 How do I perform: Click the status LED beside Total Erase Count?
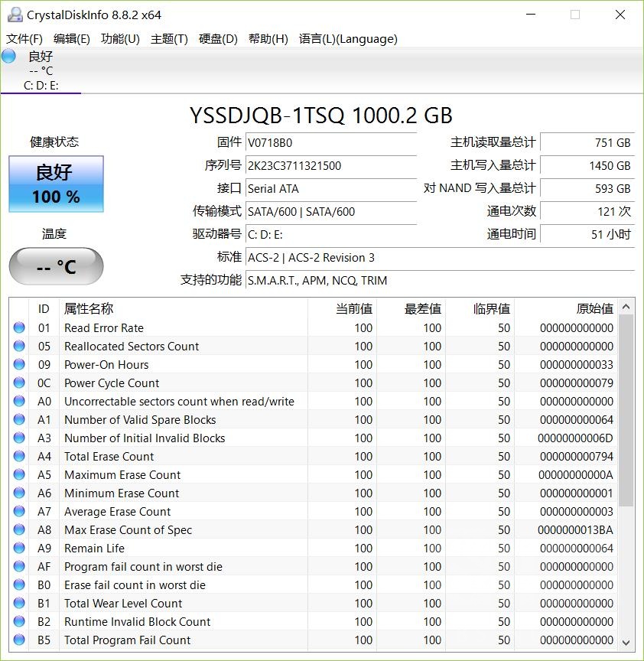(18, 456)
